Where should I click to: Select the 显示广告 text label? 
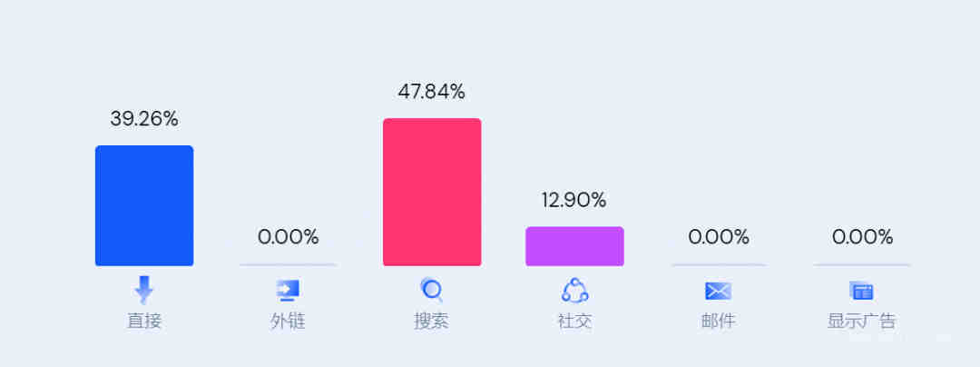click(862, 322)
